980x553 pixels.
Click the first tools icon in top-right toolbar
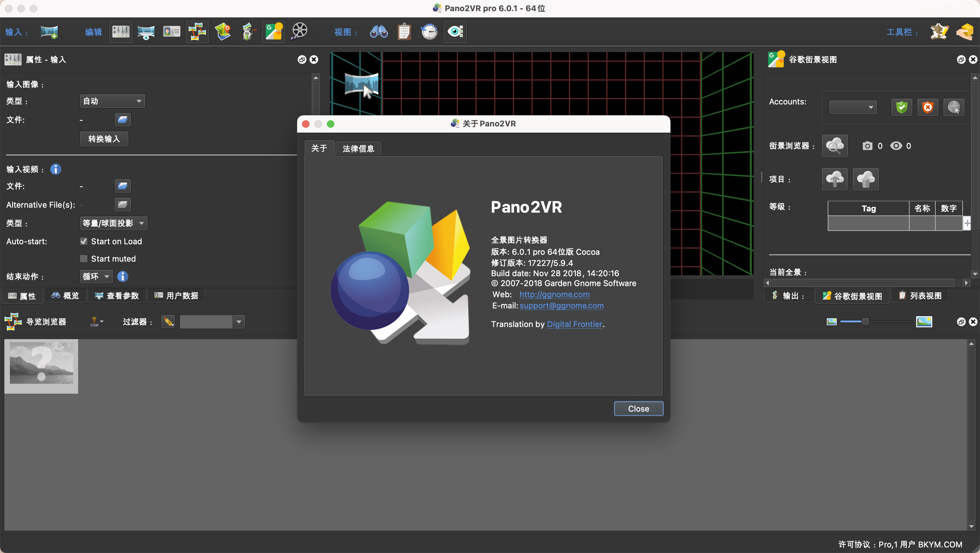939,32
